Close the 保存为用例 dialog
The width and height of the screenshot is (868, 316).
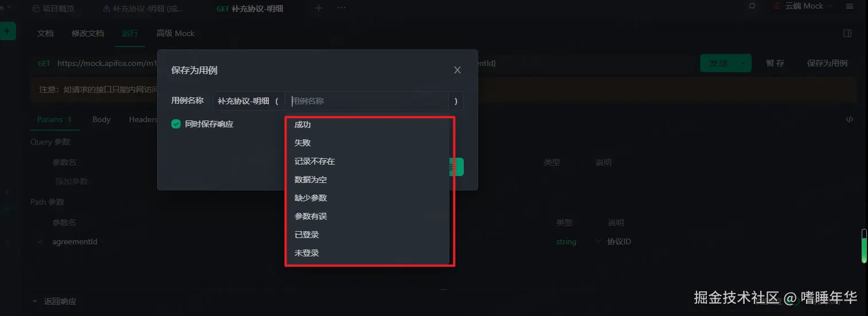457,70
